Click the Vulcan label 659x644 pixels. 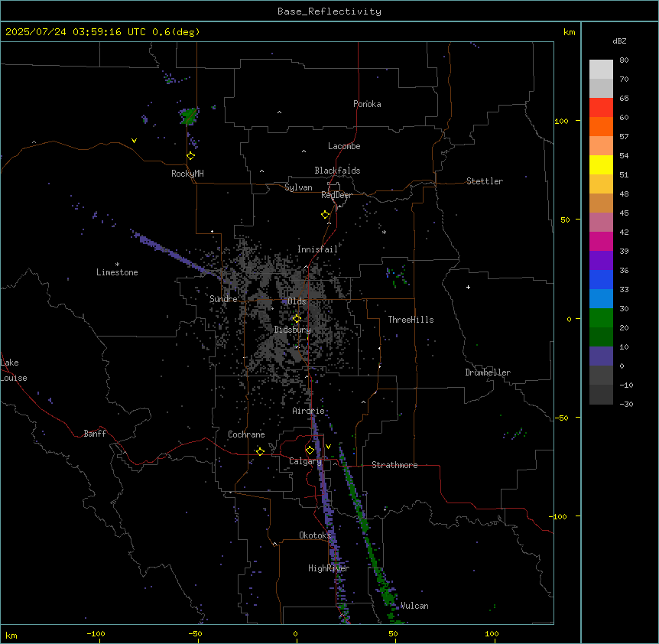[x=414, y=606]
